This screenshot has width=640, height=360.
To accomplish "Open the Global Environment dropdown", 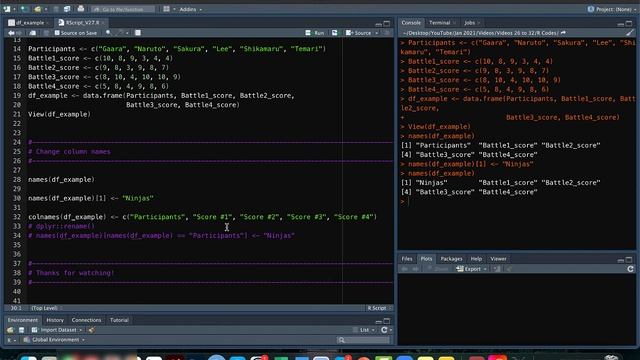I will (54, 340).
